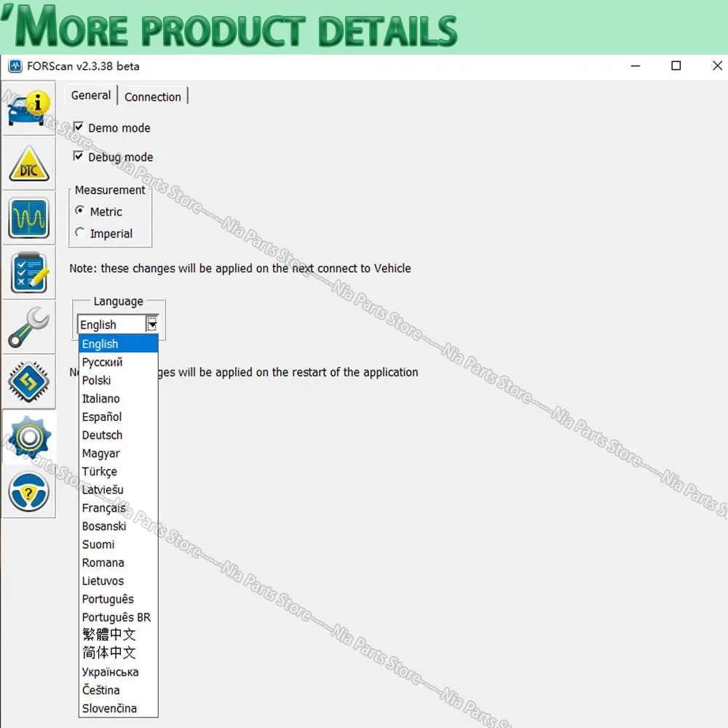The height and width of the screenshot is (728, 728).
Task: Open the Vehicle information section icon
Action: 29,108
